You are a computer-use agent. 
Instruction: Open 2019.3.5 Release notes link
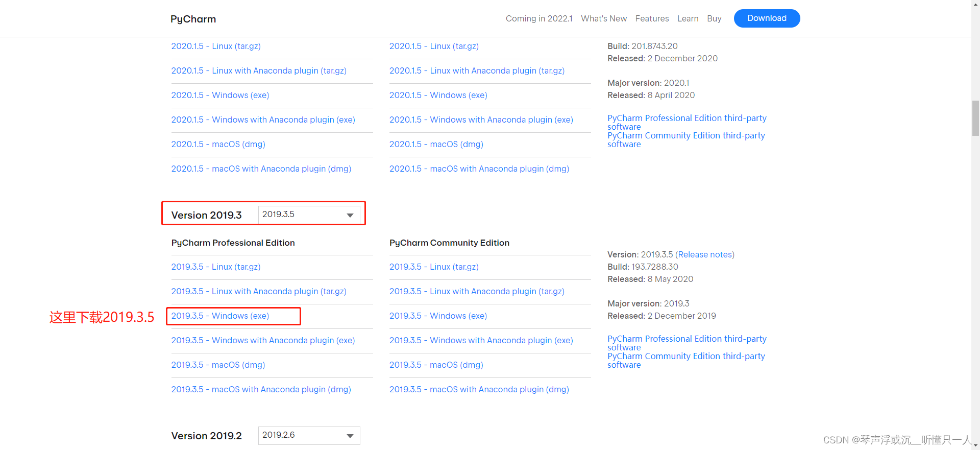click(705, 254)
